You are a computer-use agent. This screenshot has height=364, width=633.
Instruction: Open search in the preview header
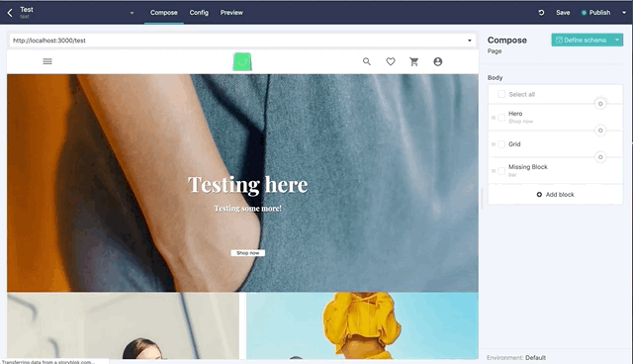367,61
